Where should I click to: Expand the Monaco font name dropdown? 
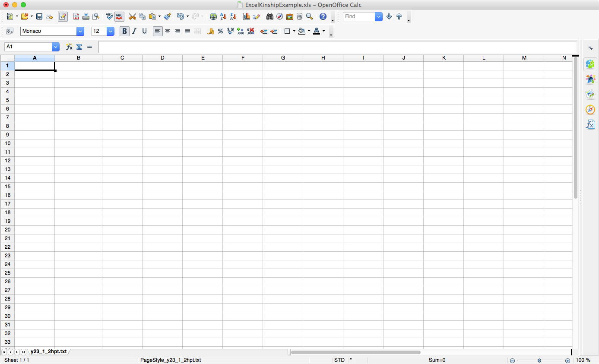(x=80, y=31)
